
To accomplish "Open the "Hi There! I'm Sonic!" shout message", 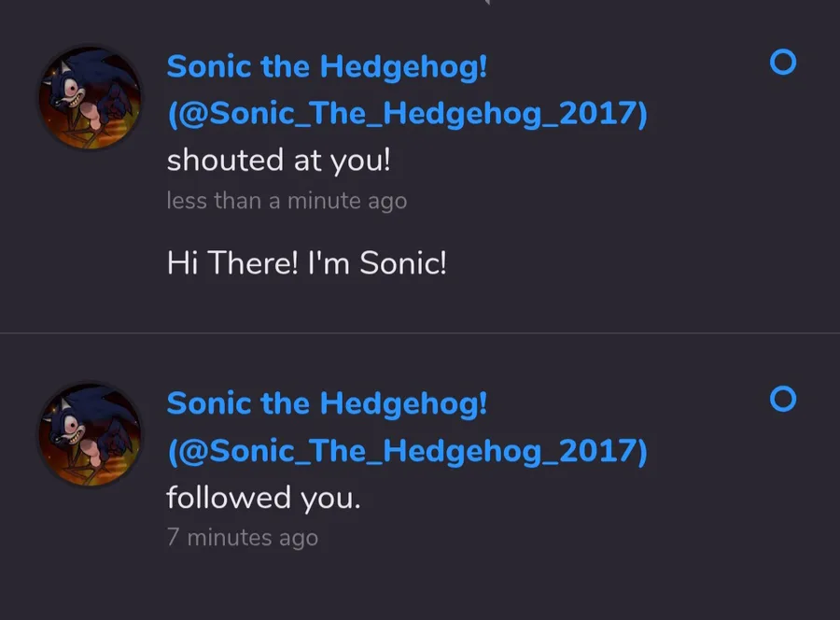I will coord(306,263).
